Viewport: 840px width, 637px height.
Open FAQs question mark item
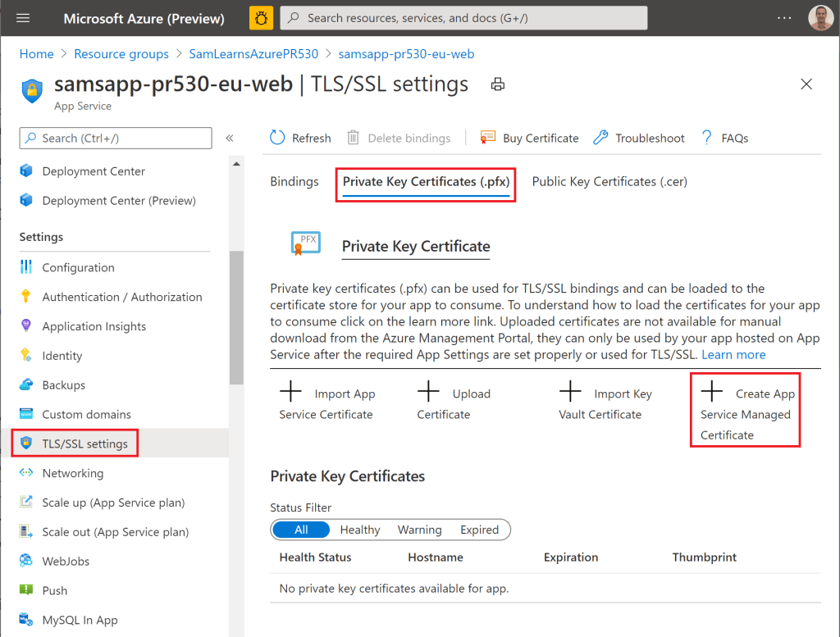tap(706, 138)
